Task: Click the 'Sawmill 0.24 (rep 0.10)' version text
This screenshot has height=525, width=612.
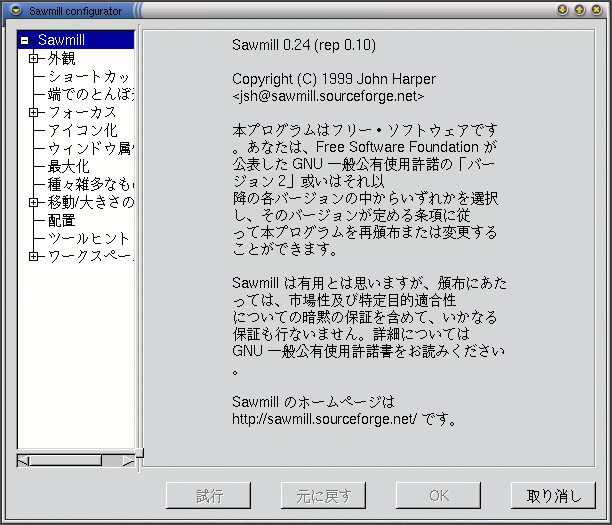Action: [304, 45]
